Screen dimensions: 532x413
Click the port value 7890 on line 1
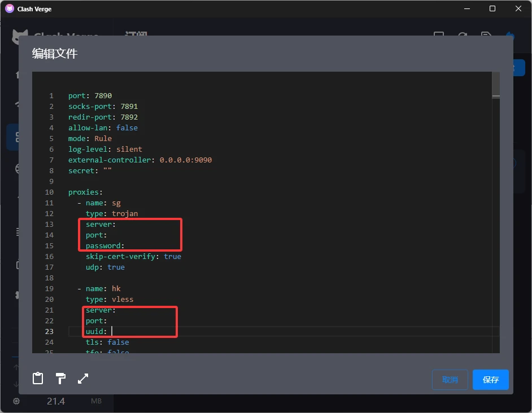point(103,95)
